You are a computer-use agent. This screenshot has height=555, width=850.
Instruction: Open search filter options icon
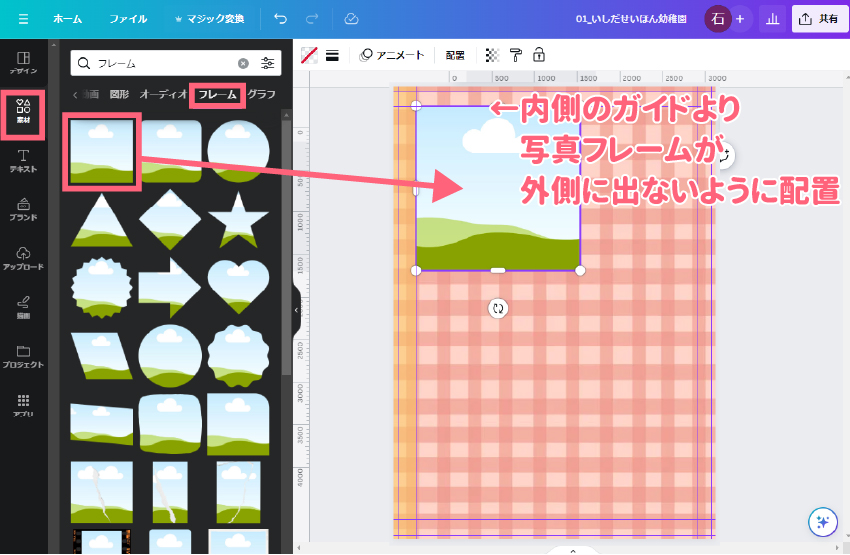[x=267, y=63]
